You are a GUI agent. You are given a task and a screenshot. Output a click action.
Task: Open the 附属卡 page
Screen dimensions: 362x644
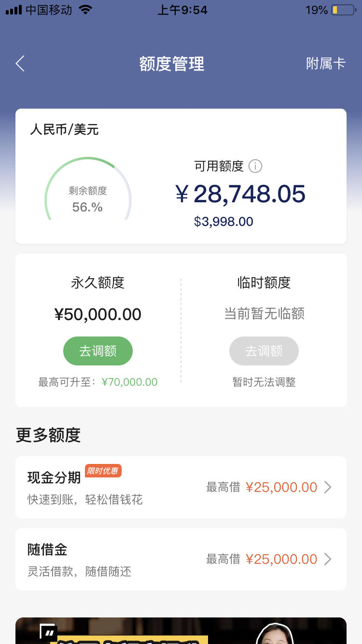point(326,64)
